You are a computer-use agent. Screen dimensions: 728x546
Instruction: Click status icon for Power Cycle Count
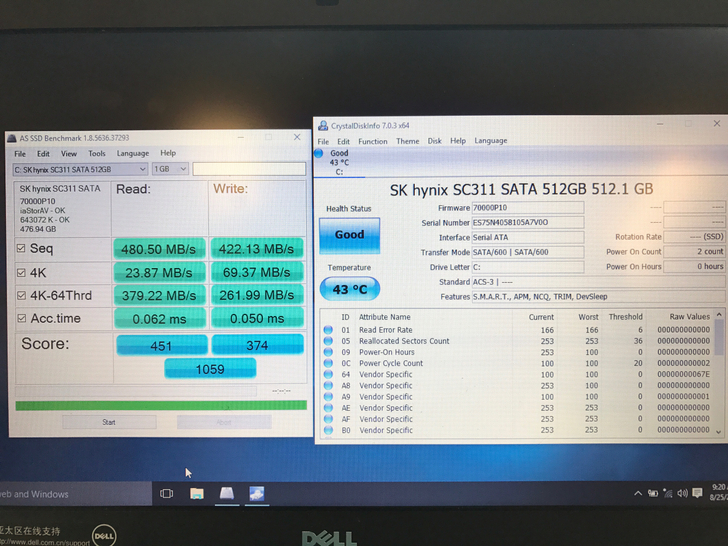pyautogui.click(x=328, y=363)
